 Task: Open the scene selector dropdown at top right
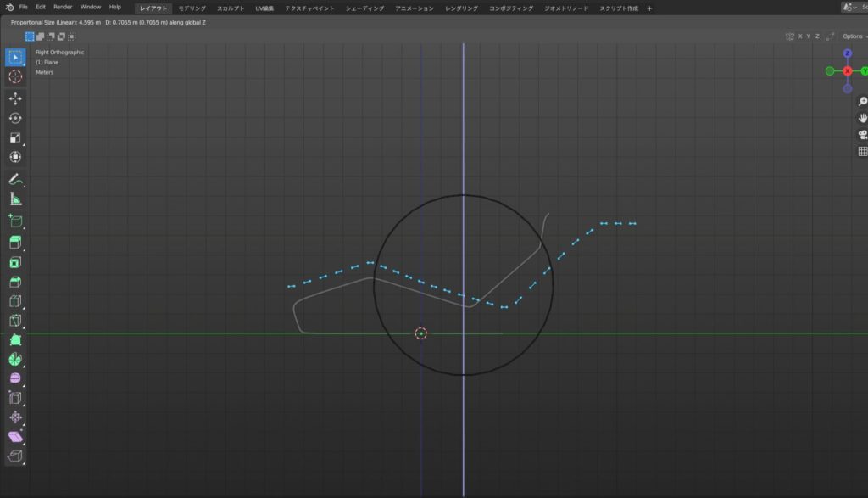pos(854,7)
